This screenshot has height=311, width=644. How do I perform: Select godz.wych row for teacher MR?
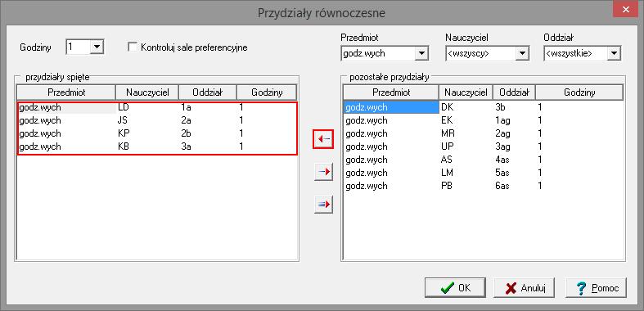484,133
